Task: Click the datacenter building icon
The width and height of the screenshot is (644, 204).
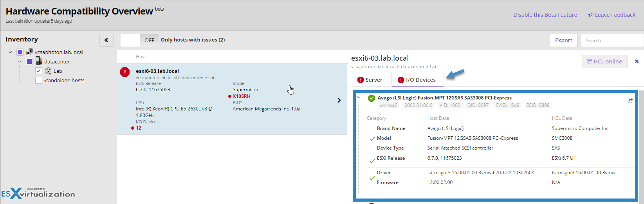Action: pyautogui.click(x=39, y=61)
